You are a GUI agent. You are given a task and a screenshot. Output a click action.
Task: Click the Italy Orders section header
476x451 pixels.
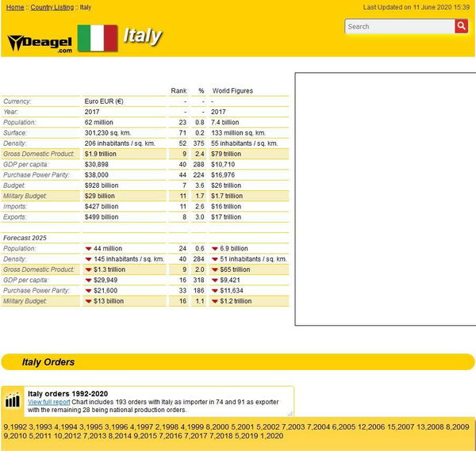(48, 362)
